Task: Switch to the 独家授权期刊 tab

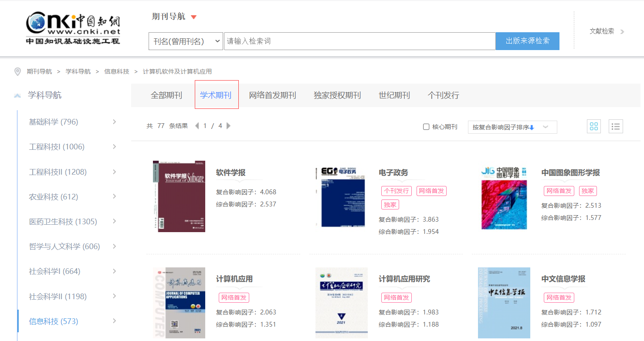Action: coord(337,95)
